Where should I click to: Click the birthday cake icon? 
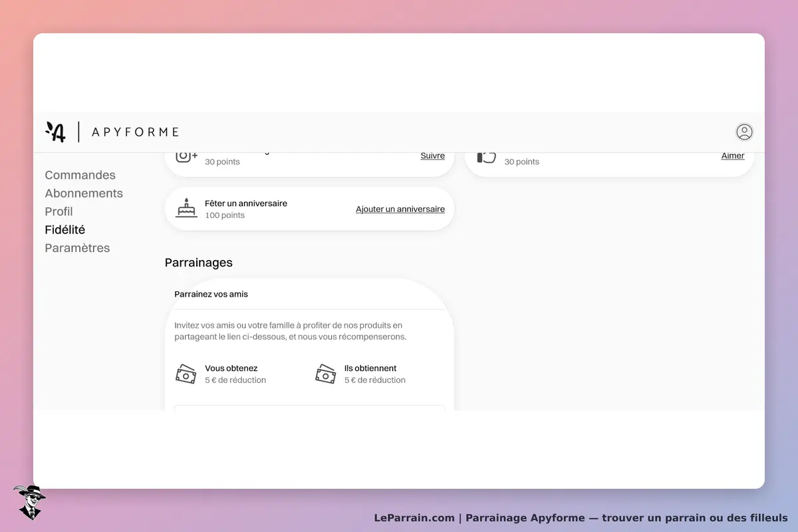pyautogui.click(x=186, y=208)
